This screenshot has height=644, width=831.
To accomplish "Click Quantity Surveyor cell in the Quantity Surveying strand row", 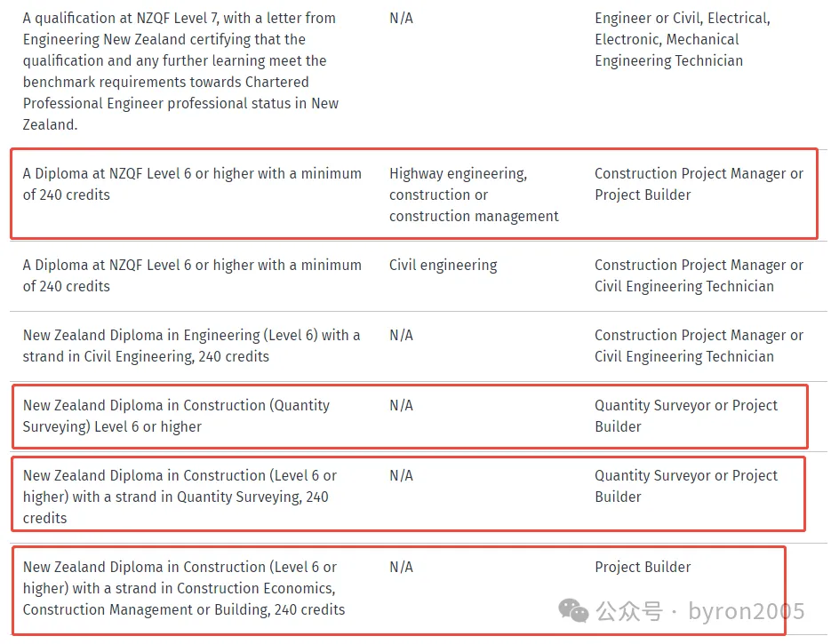I will [685, 486].
